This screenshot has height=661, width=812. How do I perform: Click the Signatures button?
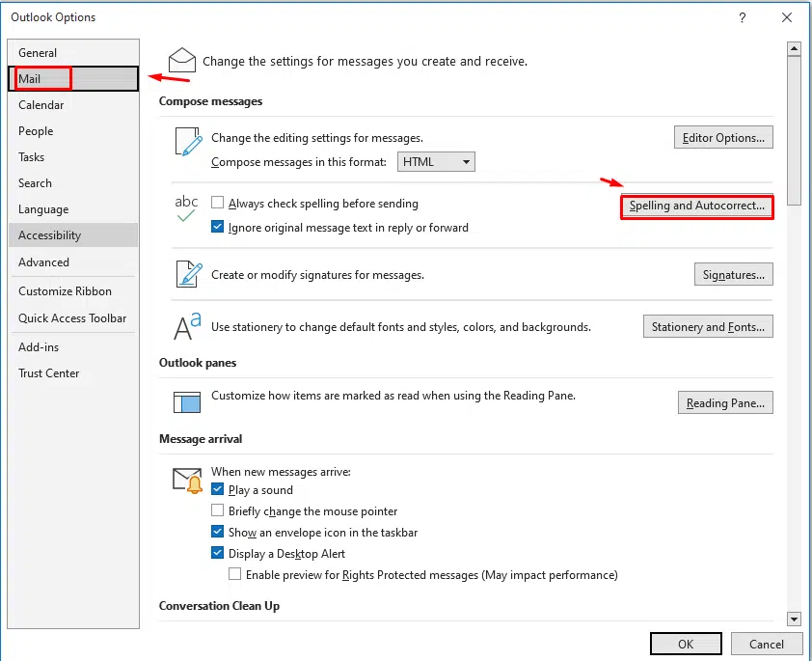734,275
